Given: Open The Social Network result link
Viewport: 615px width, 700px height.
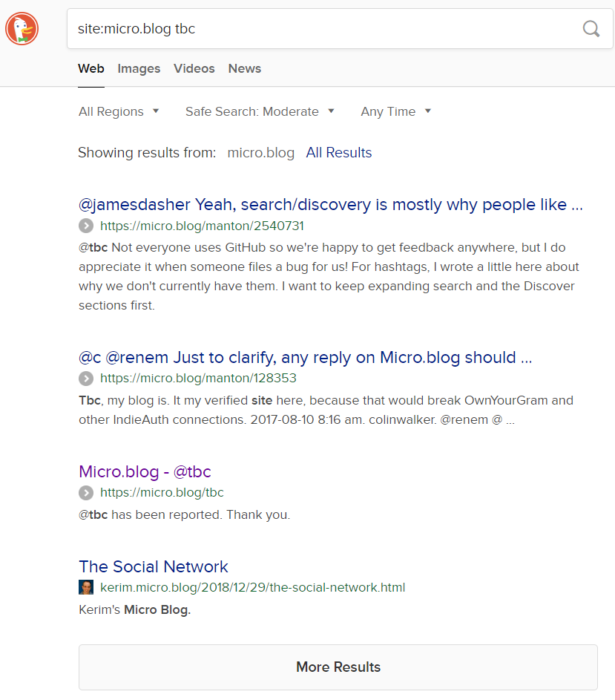Looking at the screenshot, I should coord(153,566).
